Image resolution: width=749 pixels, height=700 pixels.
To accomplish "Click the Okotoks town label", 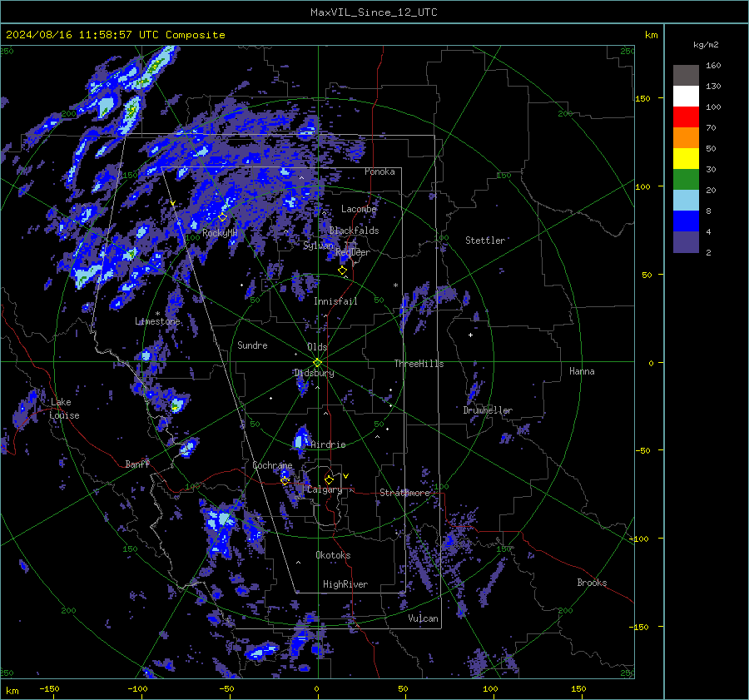I will click(333, 555).
